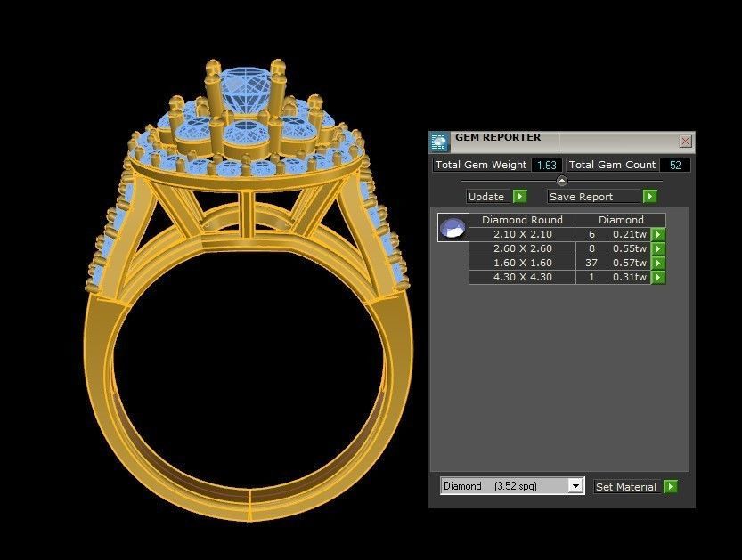The image size is (742, 560).
Task: Select the Diamond column header
Action: (x=622, y=219)
